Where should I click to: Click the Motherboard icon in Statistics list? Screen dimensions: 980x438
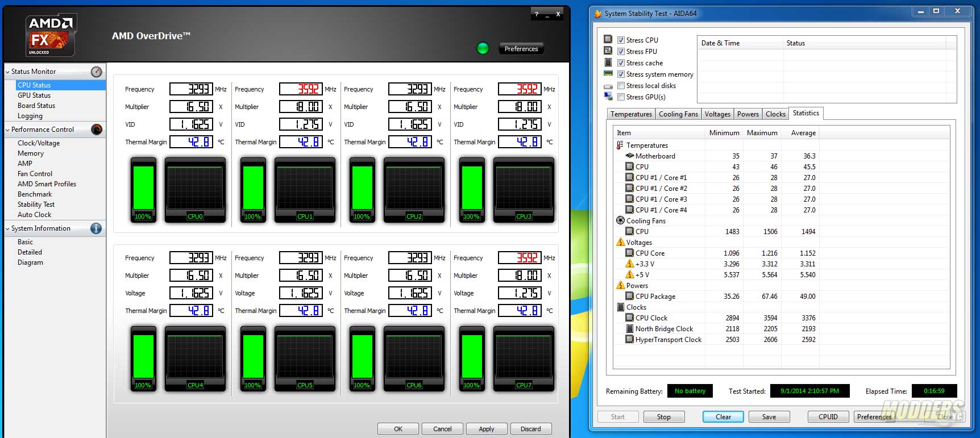pyautogui.click(x=629, y=156)
